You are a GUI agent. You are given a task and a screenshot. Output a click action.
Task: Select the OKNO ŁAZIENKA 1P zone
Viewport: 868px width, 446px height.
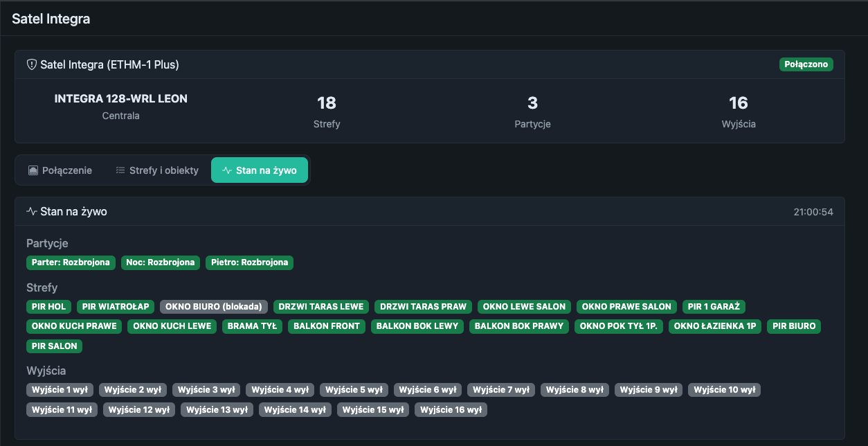[x=715, y=325]
